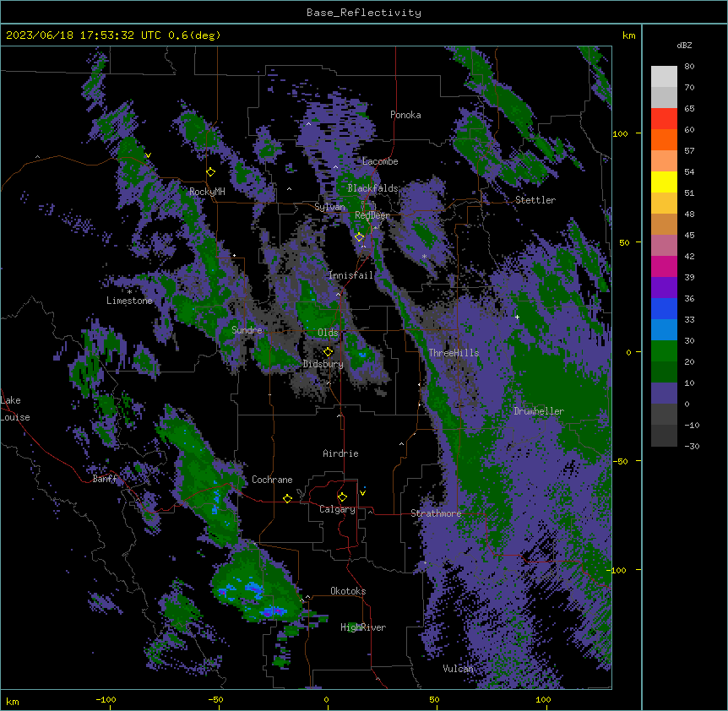This screenshot has width=728, height=711.
Task: Click the RedDeer city label
Action: (372, 215)
